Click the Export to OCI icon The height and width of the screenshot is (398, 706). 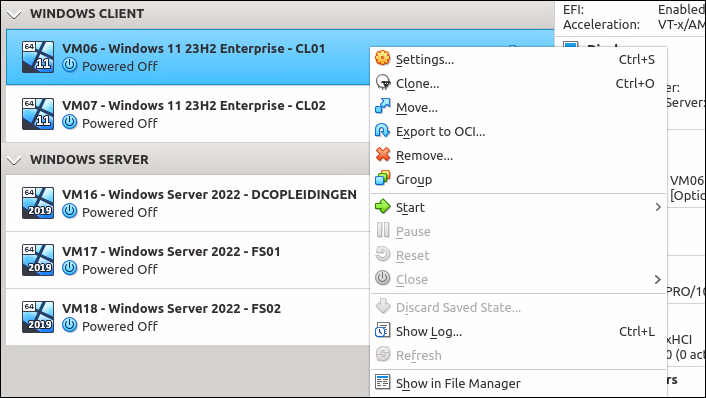tap(383, 131)
